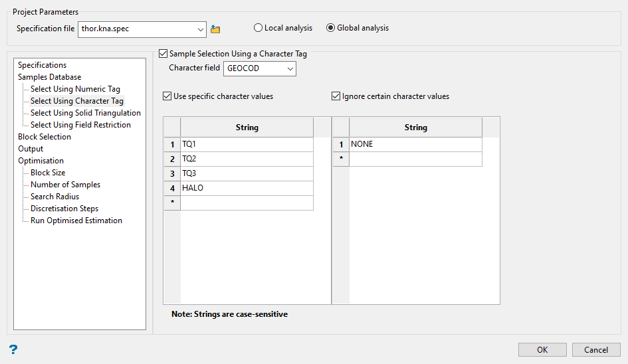
Task: Open the help question mark icon
Action: point(13,349)
